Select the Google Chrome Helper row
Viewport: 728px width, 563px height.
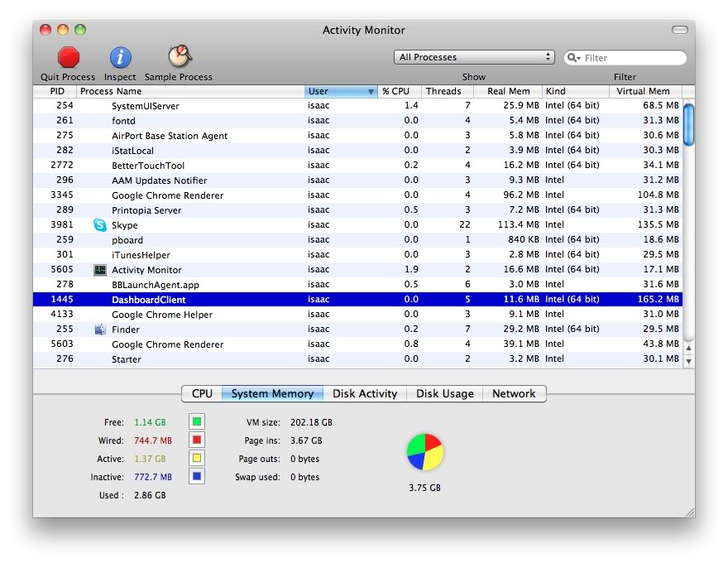[x=357, y=314]
